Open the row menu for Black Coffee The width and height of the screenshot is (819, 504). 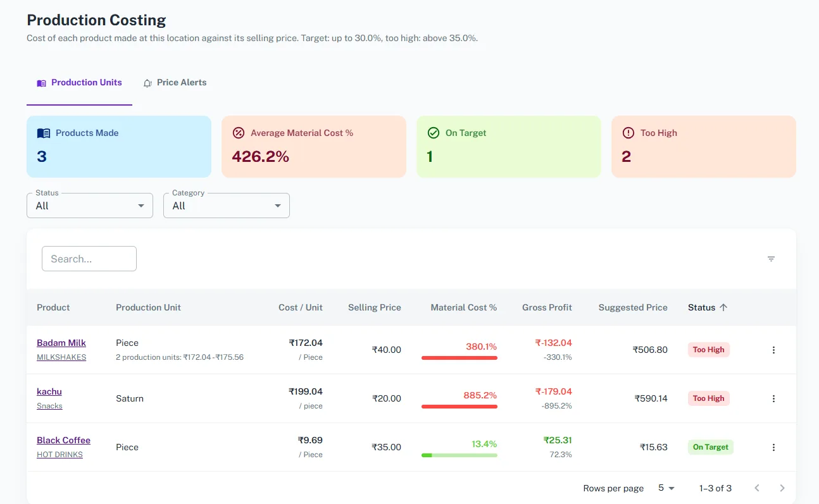pyautogui.click(x=773, y=447)
